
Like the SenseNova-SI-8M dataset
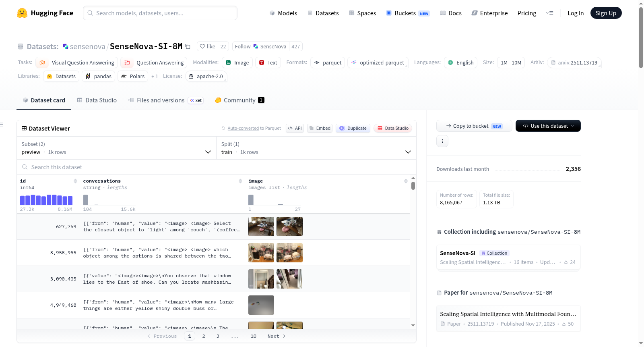coord(208,46)
